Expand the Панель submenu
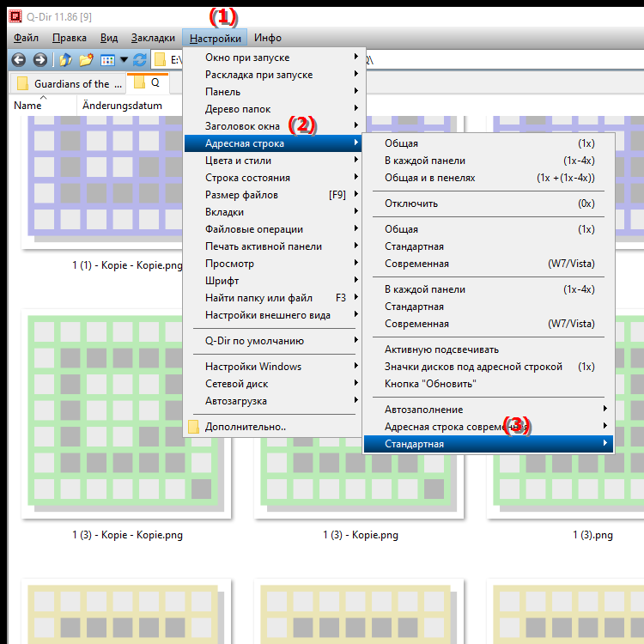Screen dimensions: 644x644 pos(273,92)
